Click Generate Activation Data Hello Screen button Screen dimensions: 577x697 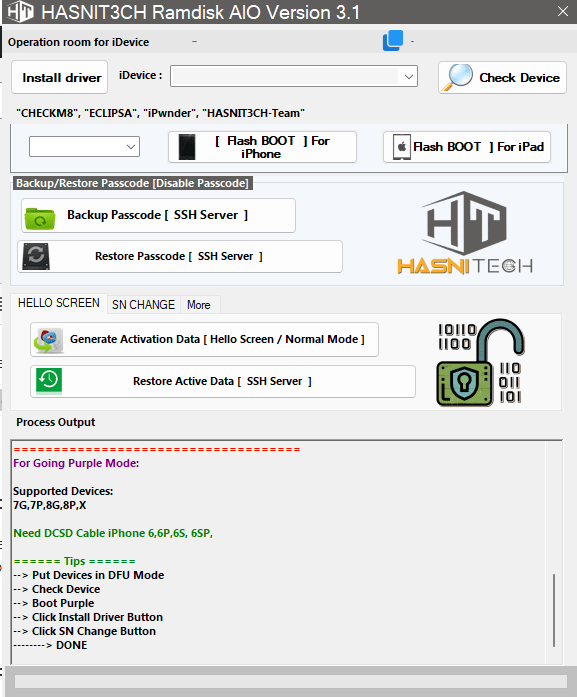(204, 340)
